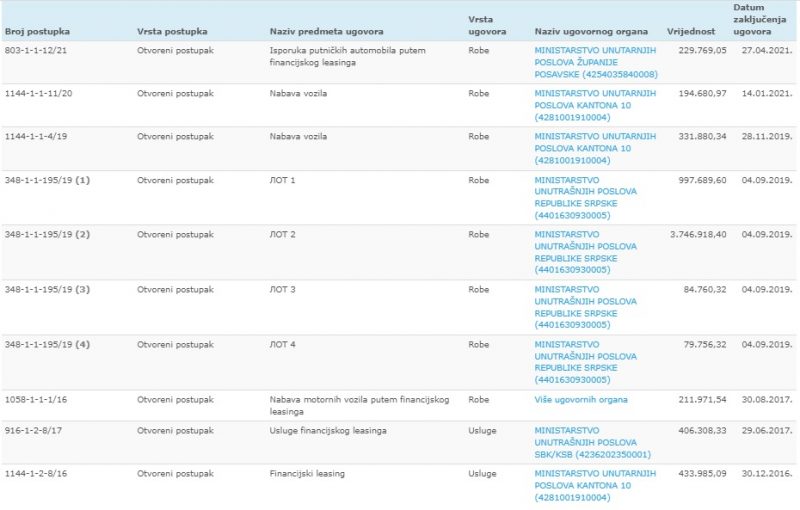800x510 pixels.
Task: Open the SBK/KSB ministry link
Action: point(586,442)
